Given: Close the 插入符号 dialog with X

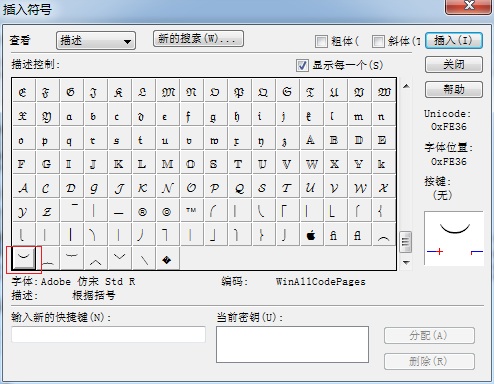Looking at the screenshot, I should (x=469, y=6).
